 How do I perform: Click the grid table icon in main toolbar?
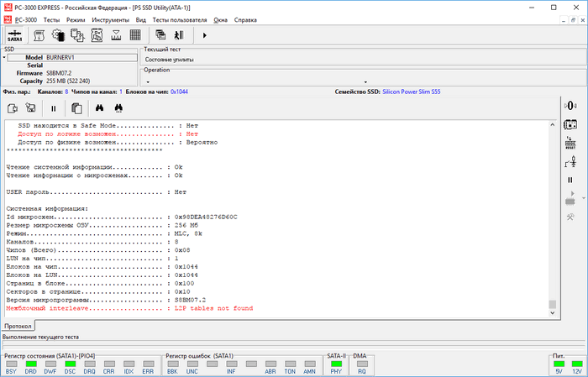(134, 35)
